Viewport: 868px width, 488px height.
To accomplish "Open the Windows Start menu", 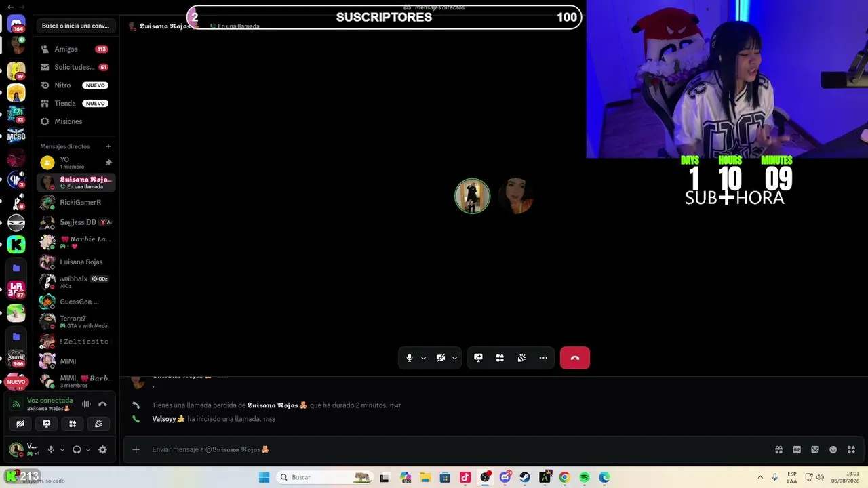I will coord(264,477).
